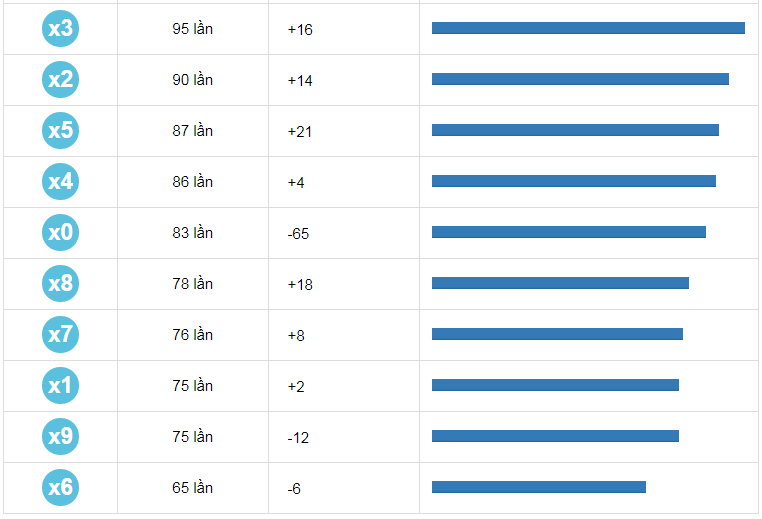Click the +21 change value
Screen dimensions: 762x519
point(300,131)
